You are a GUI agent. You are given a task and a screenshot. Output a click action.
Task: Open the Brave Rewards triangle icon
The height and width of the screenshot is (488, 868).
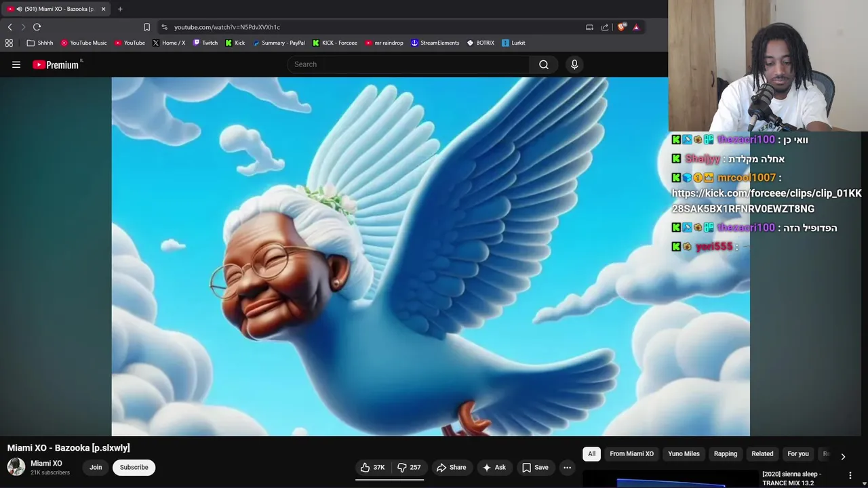(636, 27)
